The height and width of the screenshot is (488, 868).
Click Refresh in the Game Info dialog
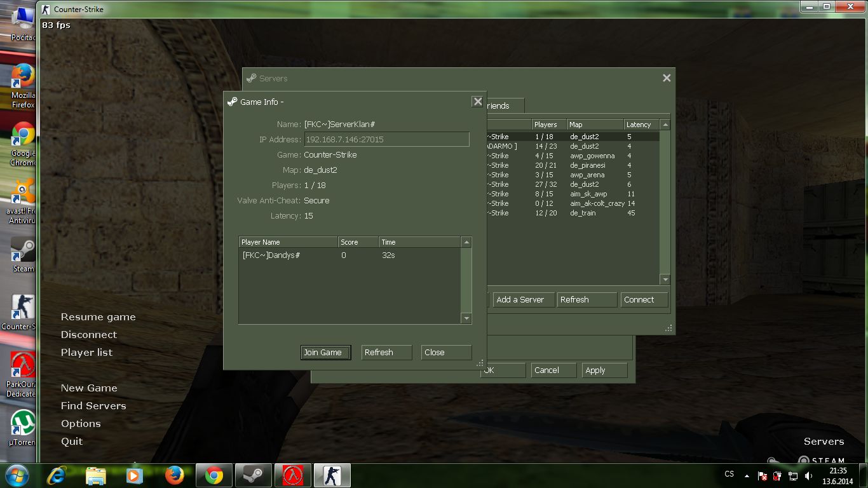tap(387, 352)
